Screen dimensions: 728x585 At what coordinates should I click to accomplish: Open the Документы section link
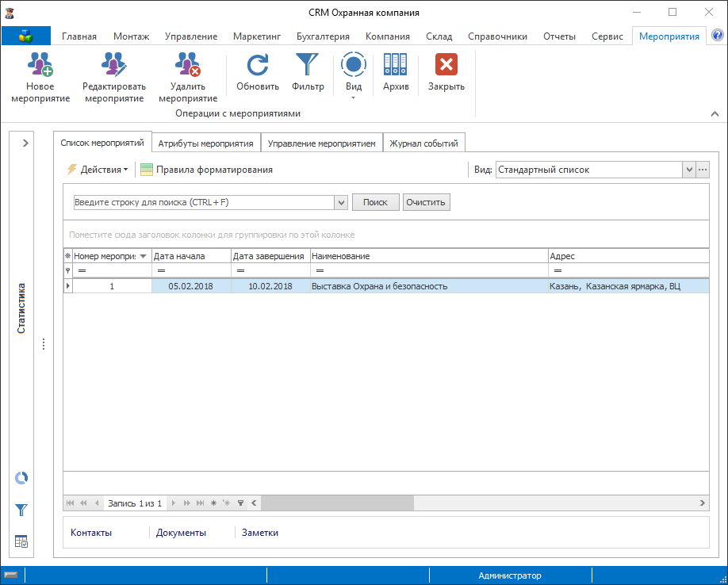click(x=181, y=533)
